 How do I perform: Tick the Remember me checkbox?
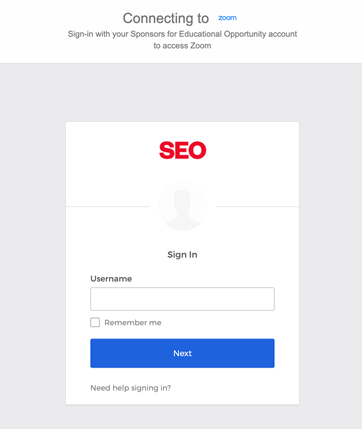pyautogui.click(x=95, y=322)
